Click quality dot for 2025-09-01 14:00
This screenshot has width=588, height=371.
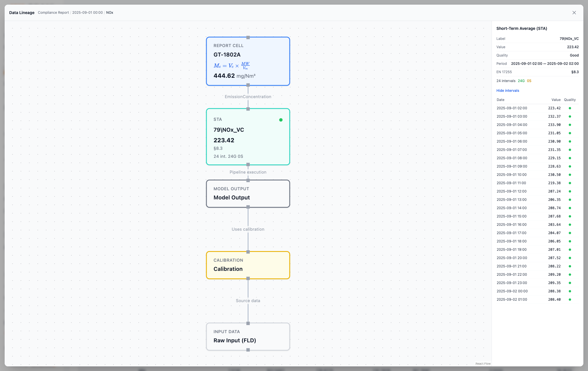click(x=570, y=208)
